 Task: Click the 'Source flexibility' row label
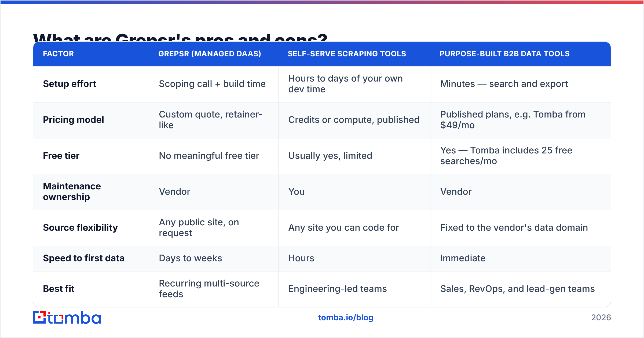[80, 227]
